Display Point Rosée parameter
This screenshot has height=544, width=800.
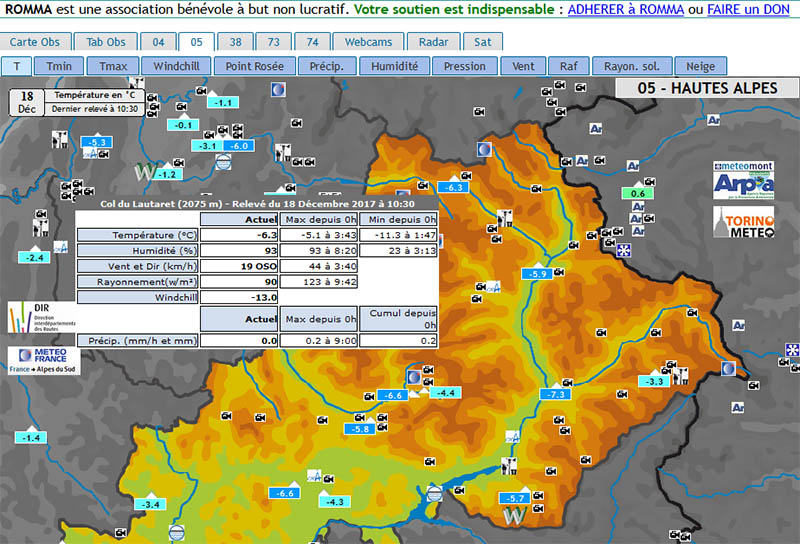pos(255,66)
